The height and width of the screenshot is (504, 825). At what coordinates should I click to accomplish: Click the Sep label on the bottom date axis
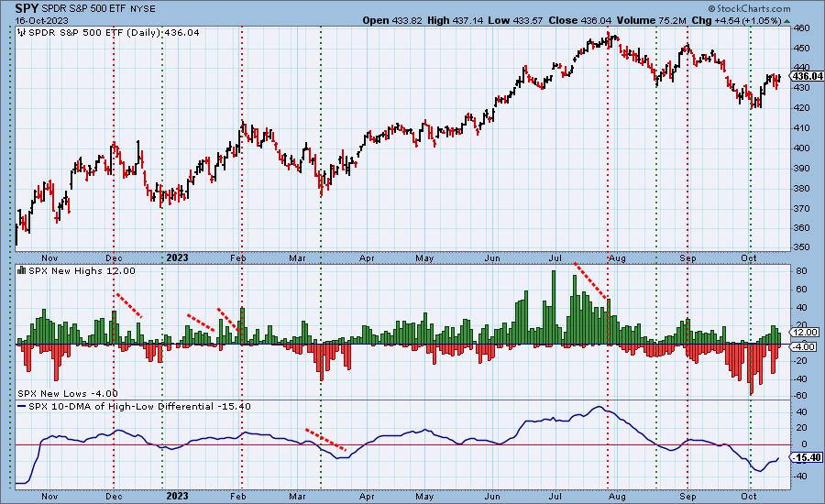[x=687, y=496]
